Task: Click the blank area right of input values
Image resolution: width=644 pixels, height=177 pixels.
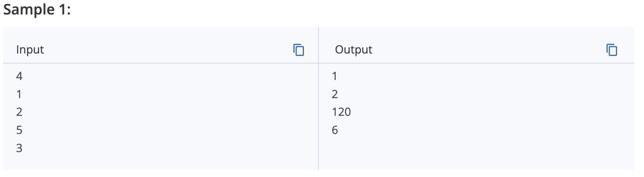Action: point(169,113)
